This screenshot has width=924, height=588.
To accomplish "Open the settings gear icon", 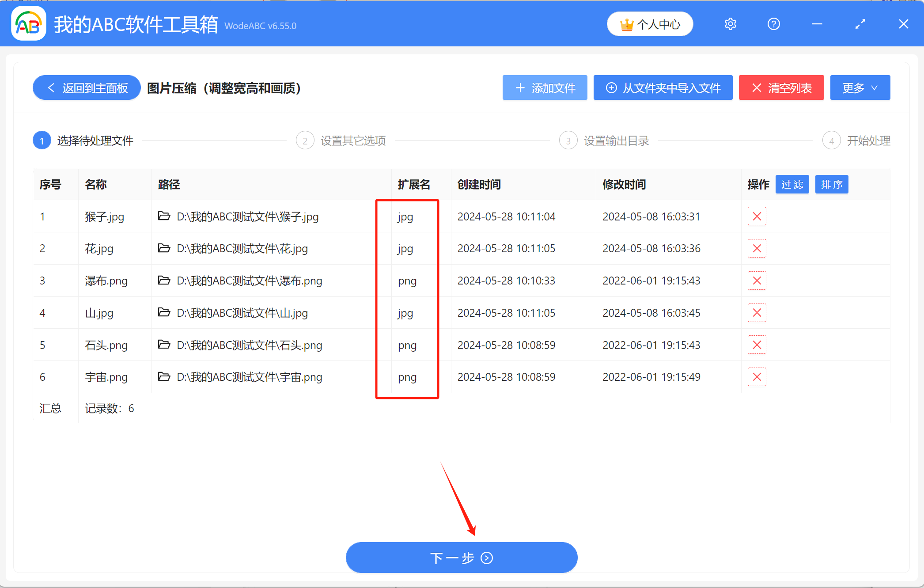I will pos(730,24).
